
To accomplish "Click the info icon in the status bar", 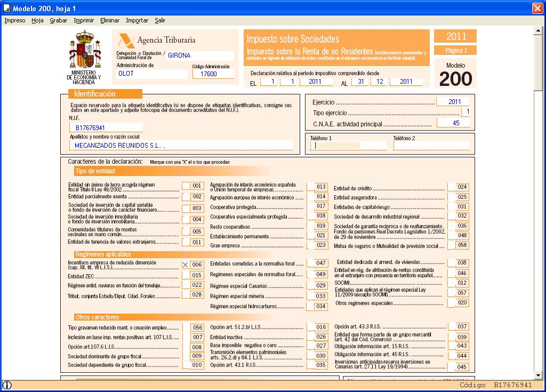I will 7,386.
